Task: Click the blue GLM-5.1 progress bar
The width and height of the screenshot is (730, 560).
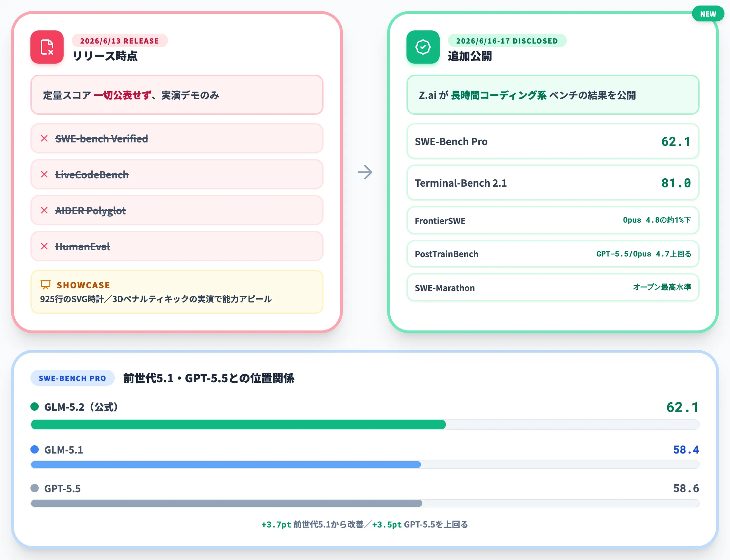Action: tap(226, 465)
